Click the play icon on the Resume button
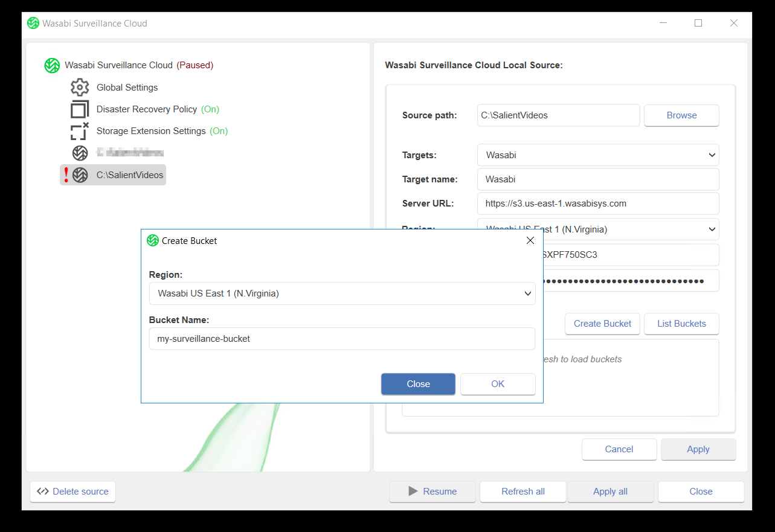 click(413, 492)
